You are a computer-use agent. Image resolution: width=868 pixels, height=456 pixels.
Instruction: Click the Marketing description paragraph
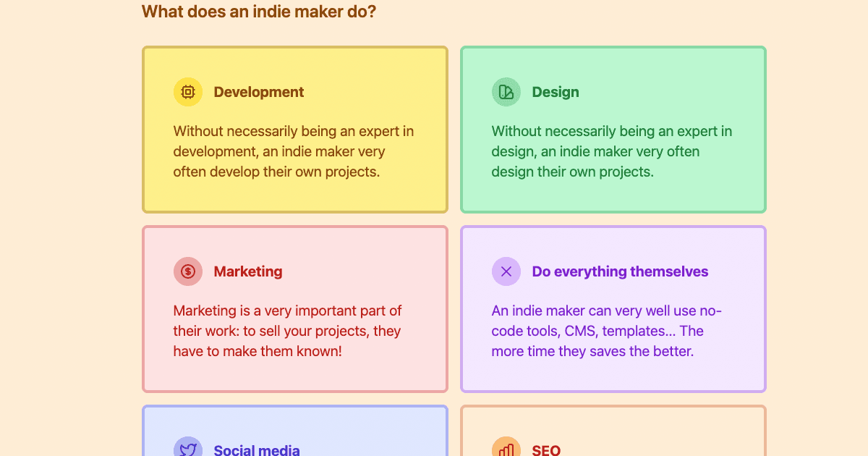tap(288, 331)
